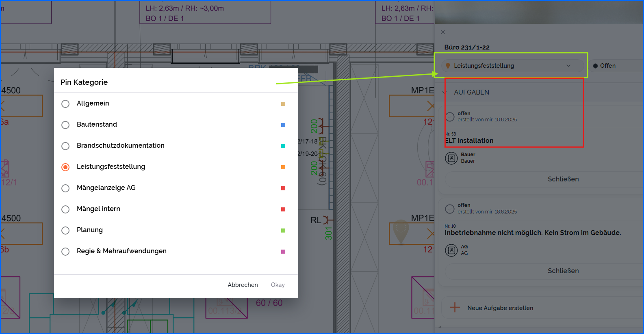
Task: Click the teal Brandschutzdokumentation color square
Action: 283,146
